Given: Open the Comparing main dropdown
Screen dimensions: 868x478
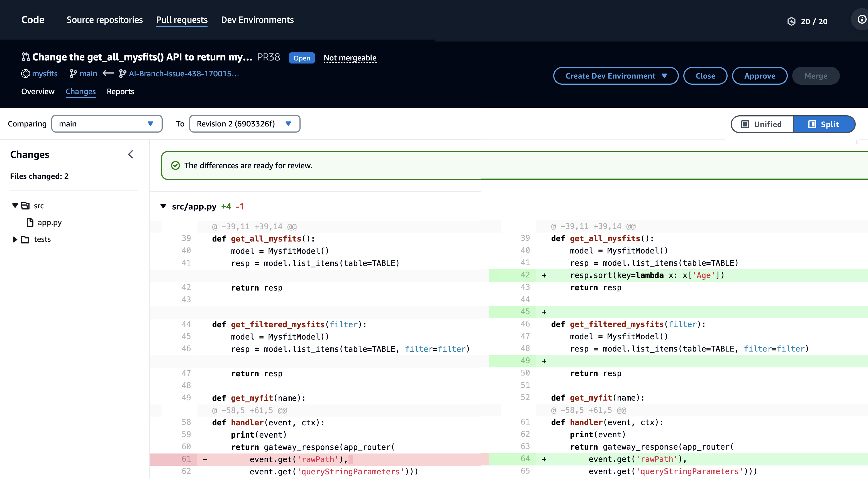Looking at the screenshot, I should (x=106, y=124).
